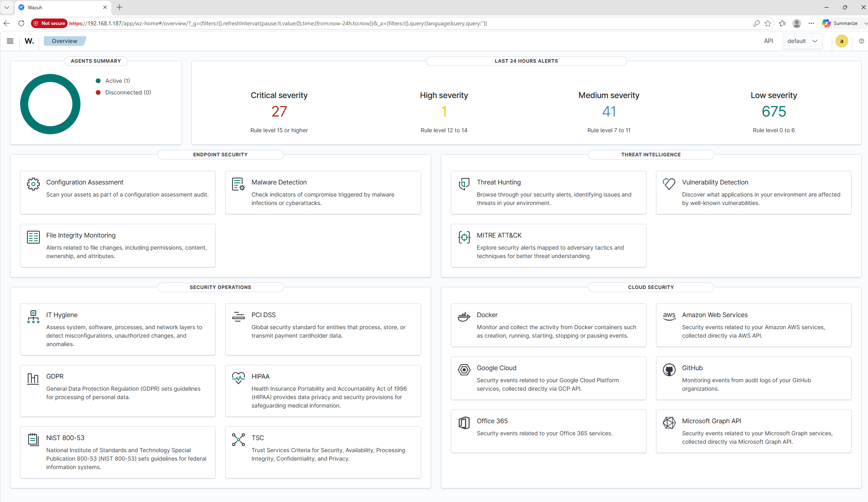Image resolution: width=868 pixels, height=502 pixels.
Task: Close the Wazuh browser tab
Action: [x=105, y=7]
